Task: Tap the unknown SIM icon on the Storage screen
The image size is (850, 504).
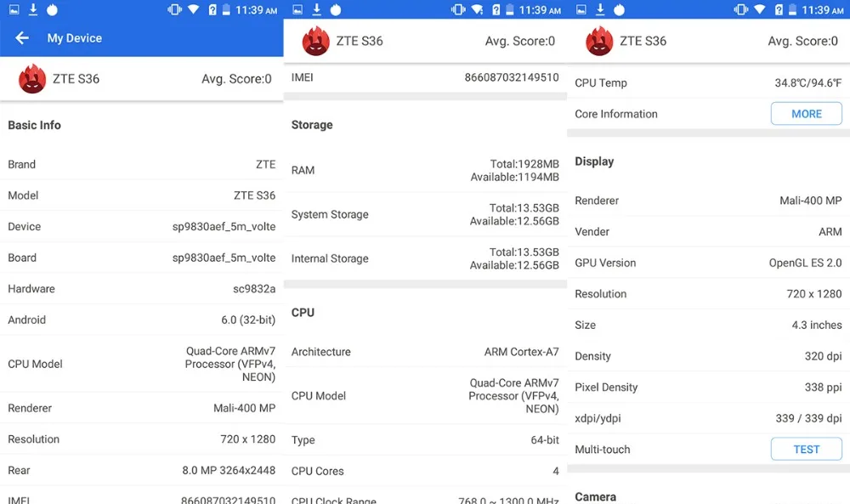Action: [x=496, y=9]
